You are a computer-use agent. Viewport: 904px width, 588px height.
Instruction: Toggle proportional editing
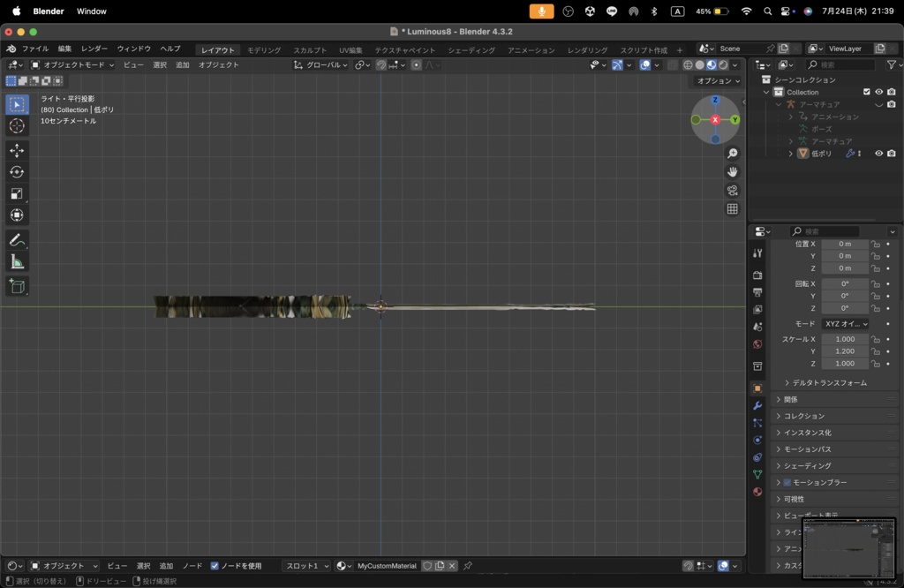coord(417,65)
